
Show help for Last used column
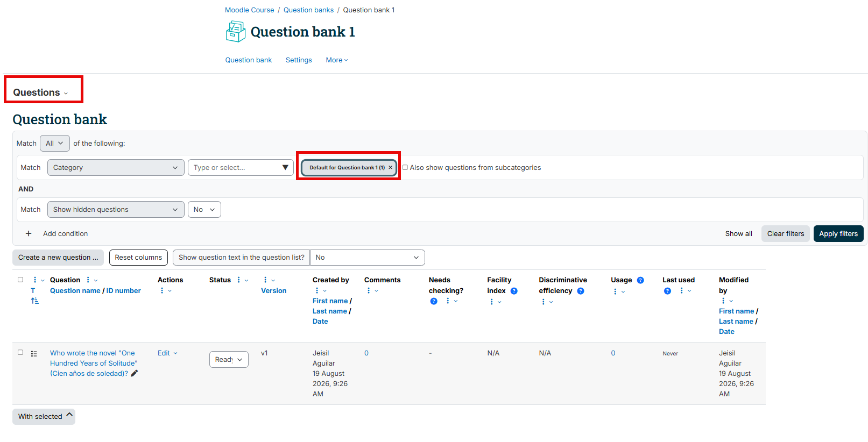[667, 291]
